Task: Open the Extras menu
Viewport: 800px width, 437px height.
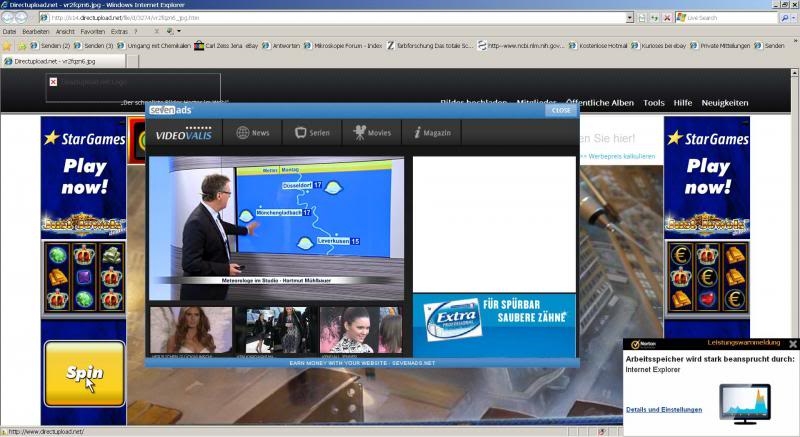Action: point(119,31)
